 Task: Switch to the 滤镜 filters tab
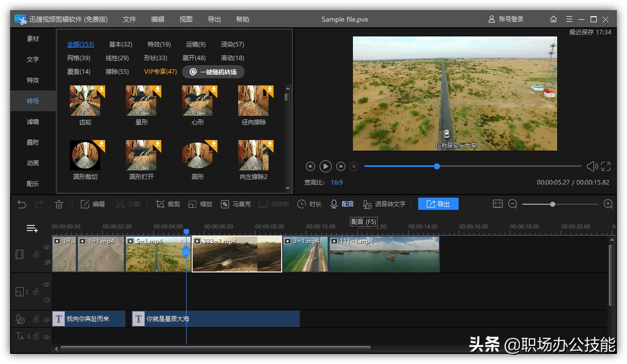[x=33, y=122]
